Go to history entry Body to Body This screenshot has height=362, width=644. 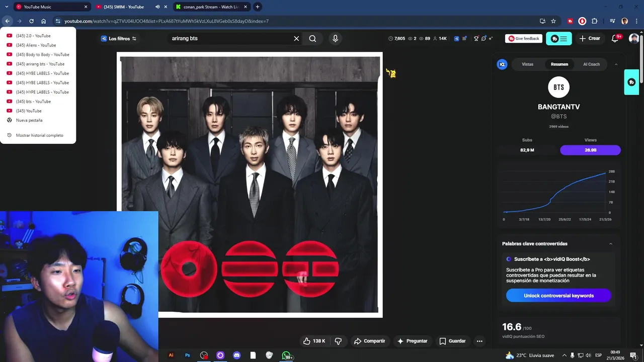point(38,54)
